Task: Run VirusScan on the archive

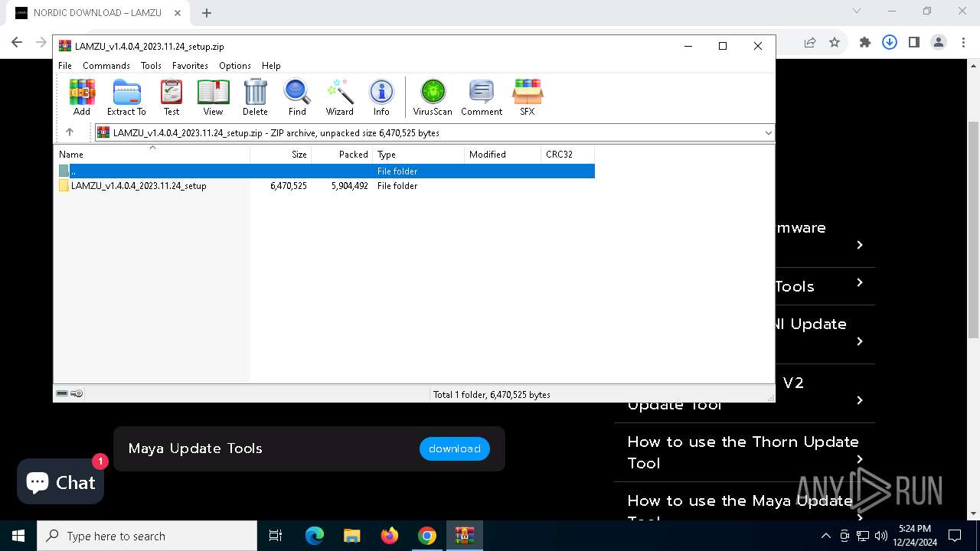Action: (433, 97)
